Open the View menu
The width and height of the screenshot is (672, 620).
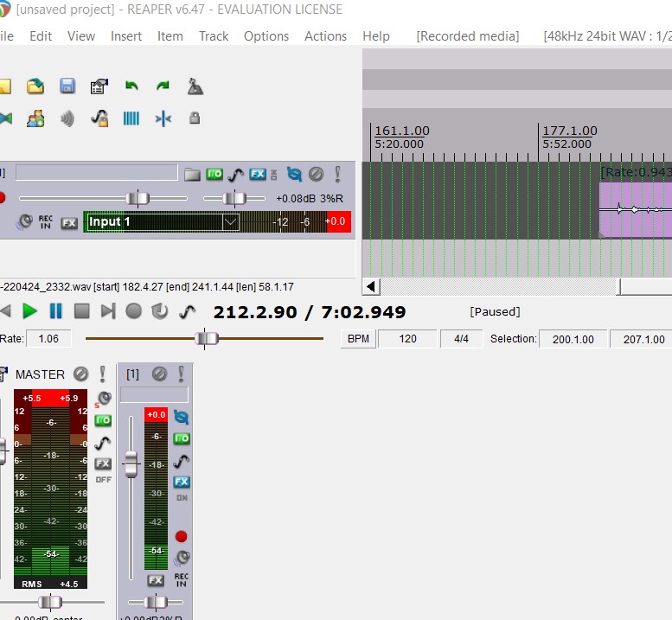click(x=81, y=36)
